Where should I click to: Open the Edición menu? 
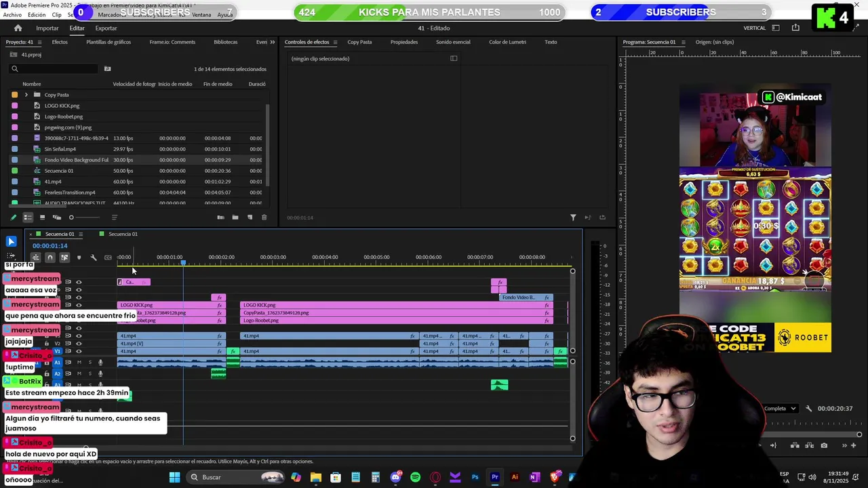pyautogui.click(x=37, y=15)
